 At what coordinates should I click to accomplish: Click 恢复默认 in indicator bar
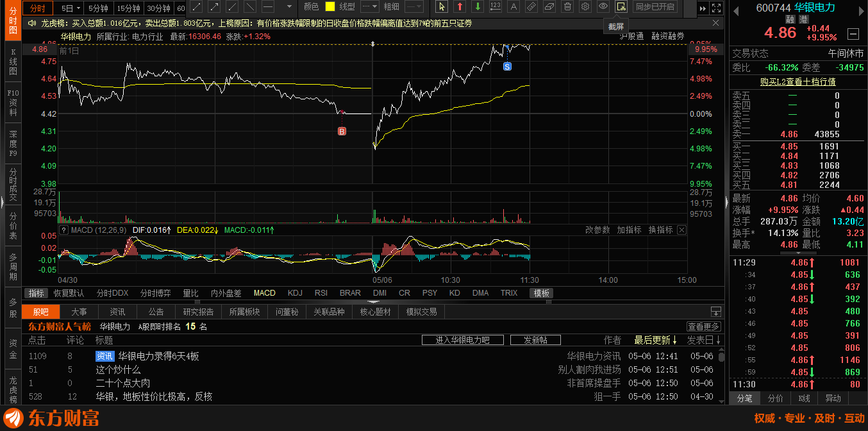(69, 293)
